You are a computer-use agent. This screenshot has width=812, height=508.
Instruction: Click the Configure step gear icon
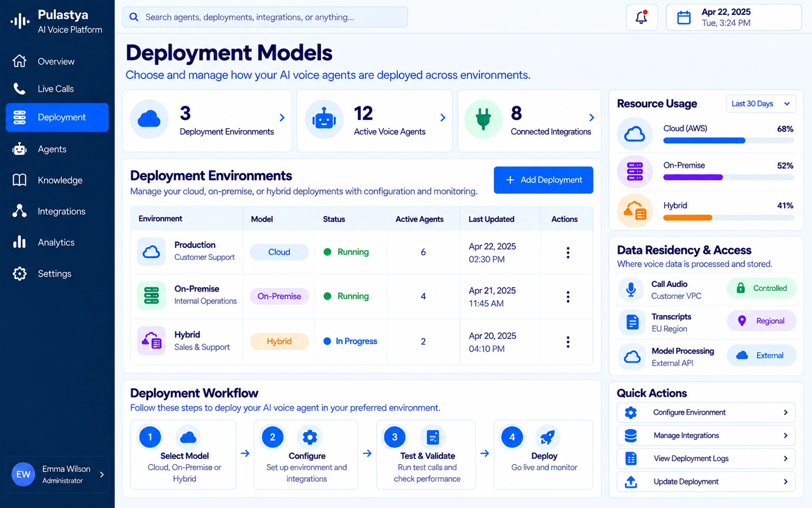point(310,437)
